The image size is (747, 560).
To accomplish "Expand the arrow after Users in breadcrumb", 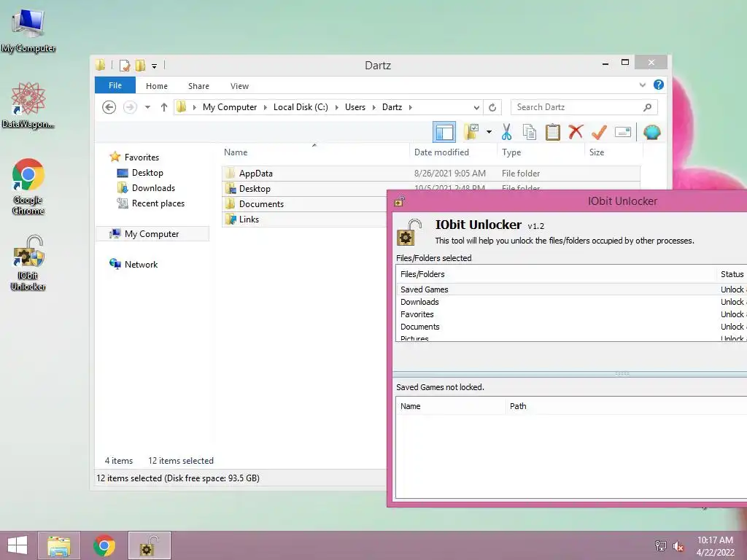I will pyautogui.click(x=374, y=107).
